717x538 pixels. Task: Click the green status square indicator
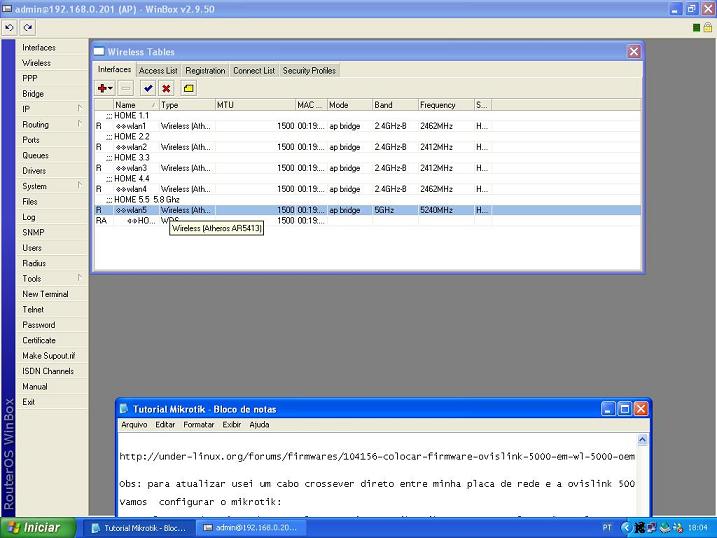(x=696, y=28)
